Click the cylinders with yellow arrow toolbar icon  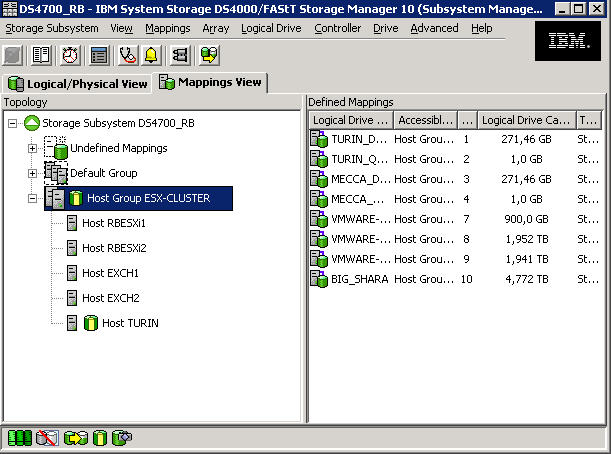pos(208,54)
